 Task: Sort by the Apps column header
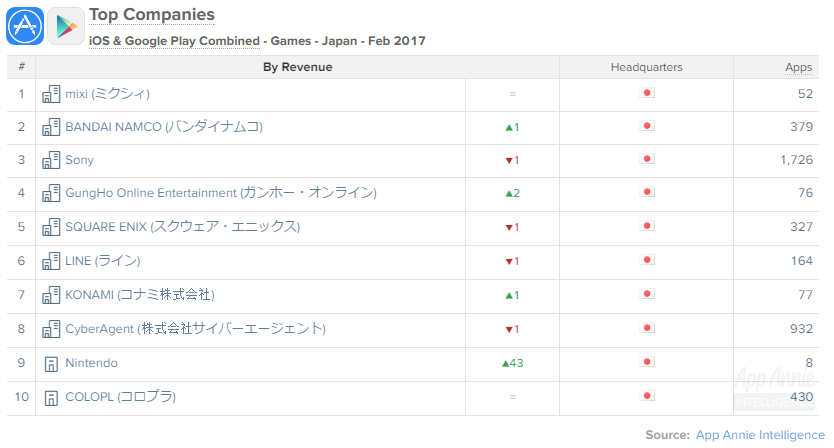coord(798,67)
